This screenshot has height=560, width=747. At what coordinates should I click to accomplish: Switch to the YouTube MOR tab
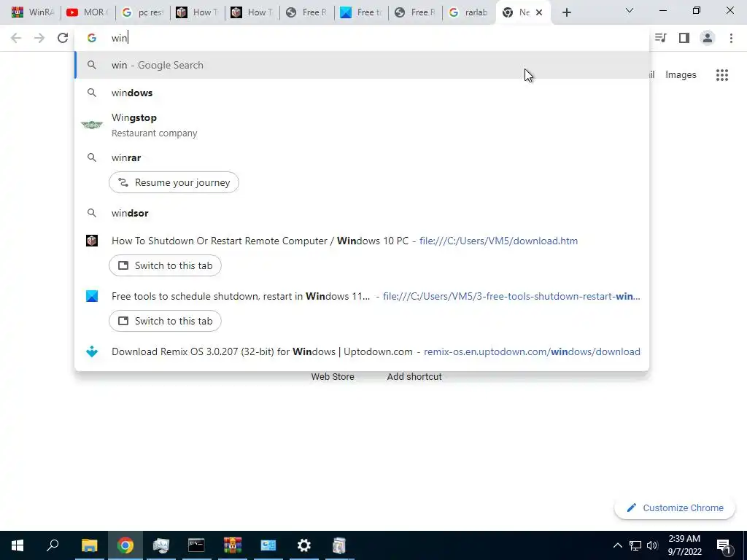coord(88,12)
